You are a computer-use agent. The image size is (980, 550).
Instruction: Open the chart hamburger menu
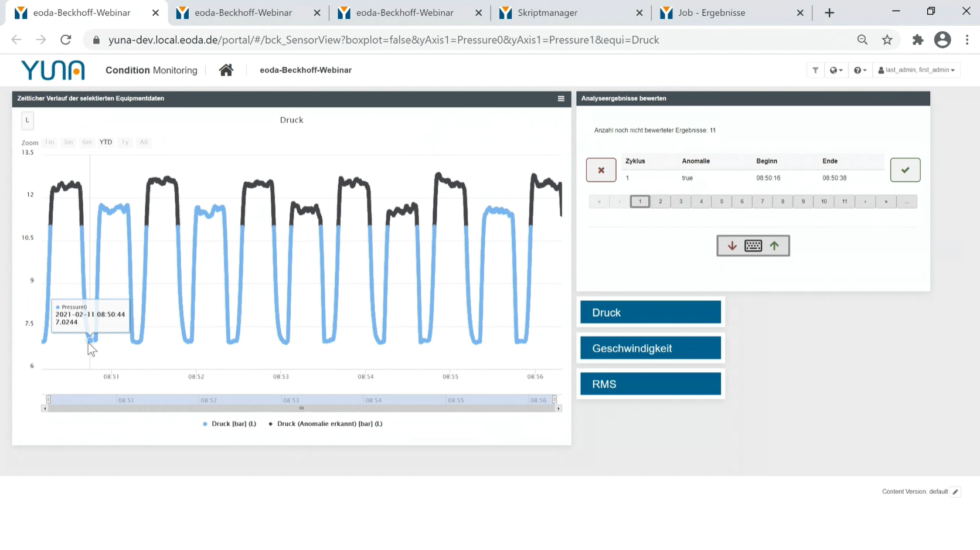point(561,99)
